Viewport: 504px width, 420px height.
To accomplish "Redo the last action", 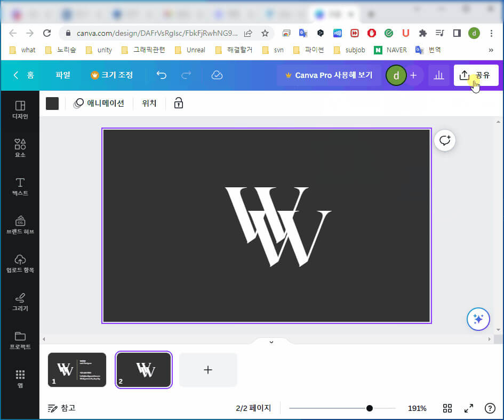I will (186, 75).
